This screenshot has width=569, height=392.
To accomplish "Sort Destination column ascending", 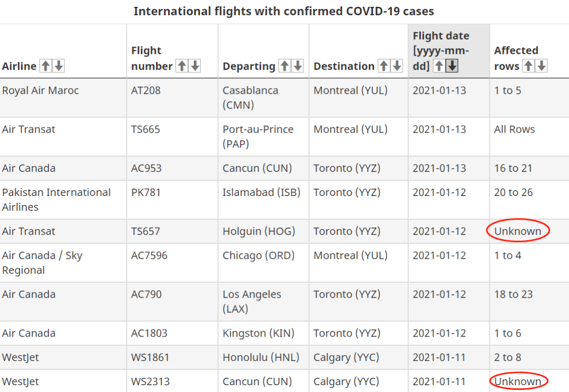I will 384,66.
